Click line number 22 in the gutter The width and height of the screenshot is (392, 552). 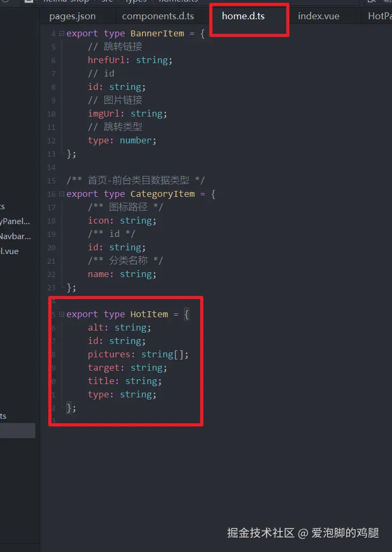(51, 274)
